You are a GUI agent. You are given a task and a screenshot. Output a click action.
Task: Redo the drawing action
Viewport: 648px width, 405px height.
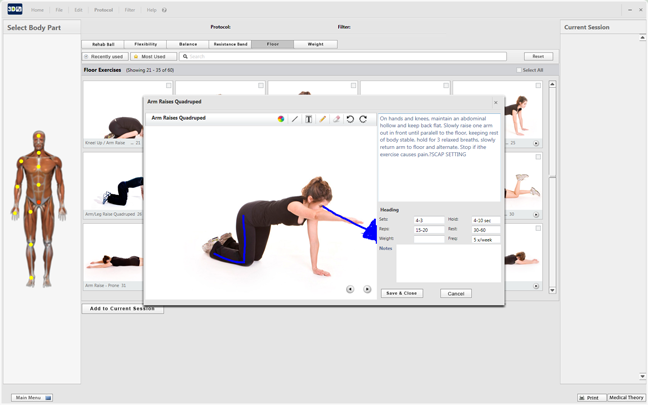pyautogui.click(x=363, y=119)
